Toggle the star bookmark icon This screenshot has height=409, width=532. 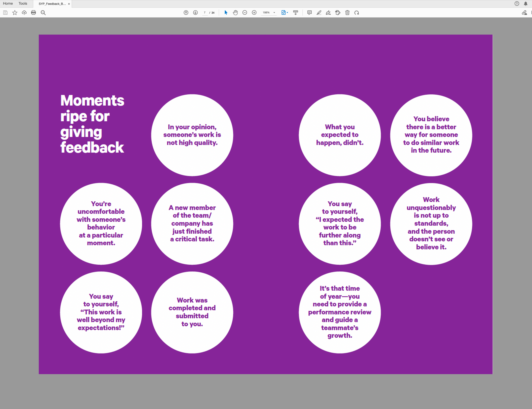[x=15, y=13]
